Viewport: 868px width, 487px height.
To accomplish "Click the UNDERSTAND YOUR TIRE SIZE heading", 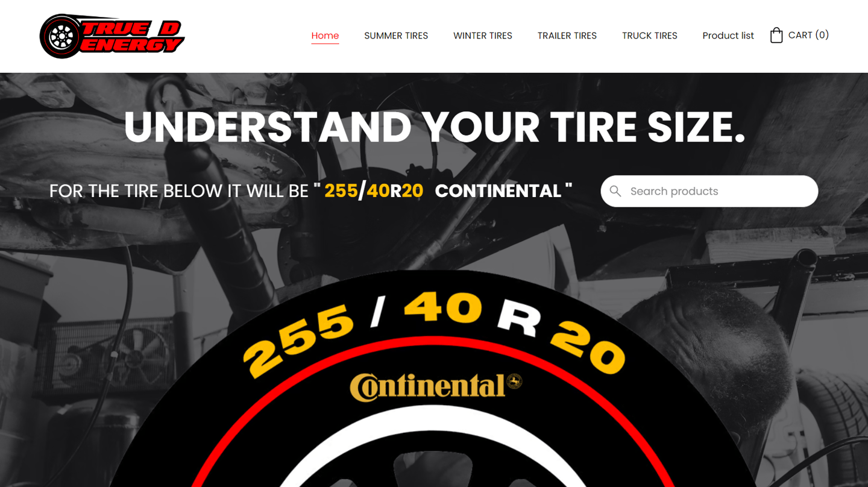I will (x=435, y=127).
